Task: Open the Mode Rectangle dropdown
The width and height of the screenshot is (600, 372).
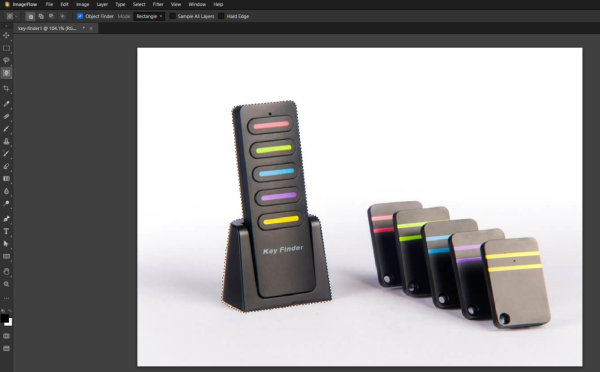Action: tap(149, 16)
